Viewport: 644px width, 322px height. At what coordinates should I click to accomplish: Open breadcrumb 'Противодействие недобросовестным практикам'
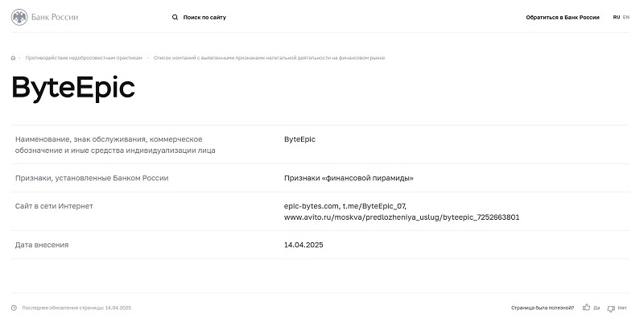click(x=84, y=58)
